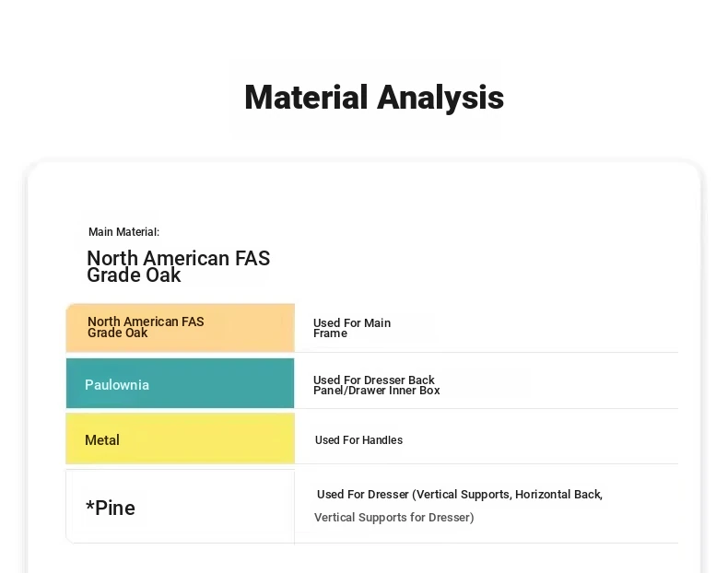
Task: Select the yellow Metal cell
Action: [180, 439]
